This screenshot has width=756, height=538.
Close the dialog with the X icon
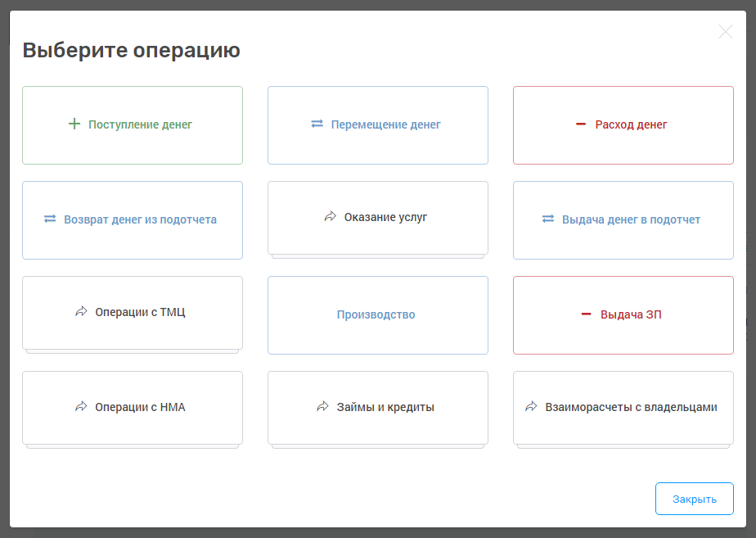(725, 32)
